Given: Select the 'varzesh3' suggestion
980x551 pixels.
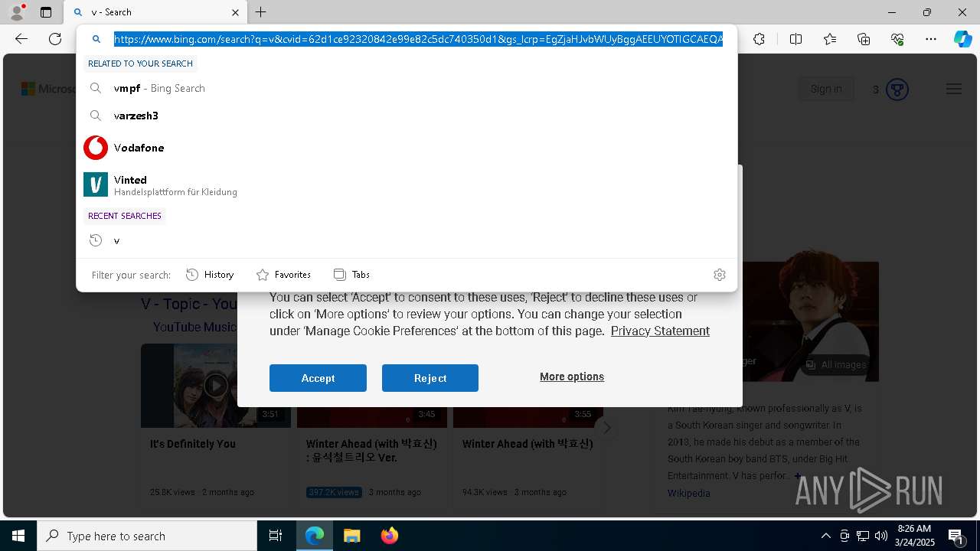Looking at the screenshot, I should click(x=407, y=116).
